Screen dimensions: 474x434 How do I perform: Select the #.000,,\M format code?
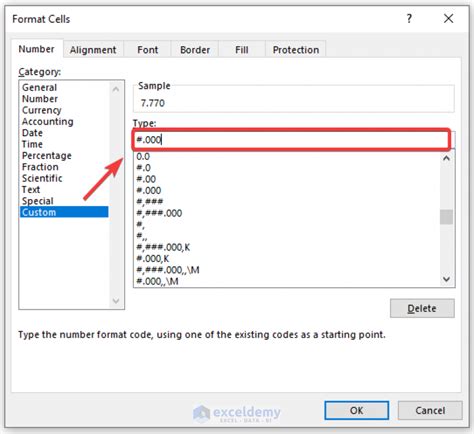287,281
